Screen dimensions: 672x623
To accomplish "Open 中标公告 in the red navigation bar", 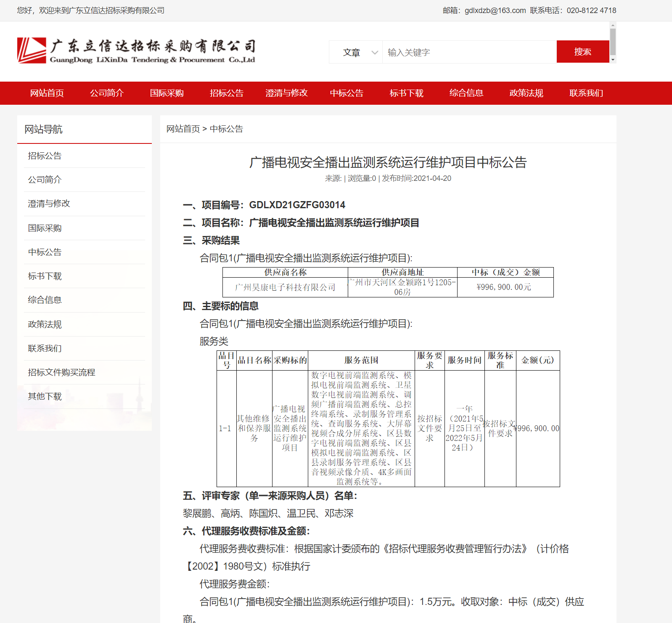I will click(347, 93).
